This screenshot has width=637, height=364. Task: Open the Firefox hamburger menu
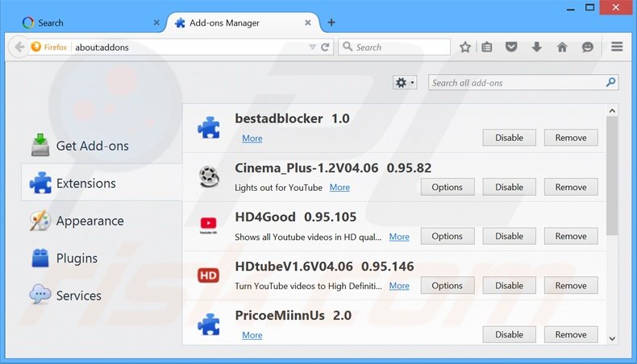pos(617,47)
